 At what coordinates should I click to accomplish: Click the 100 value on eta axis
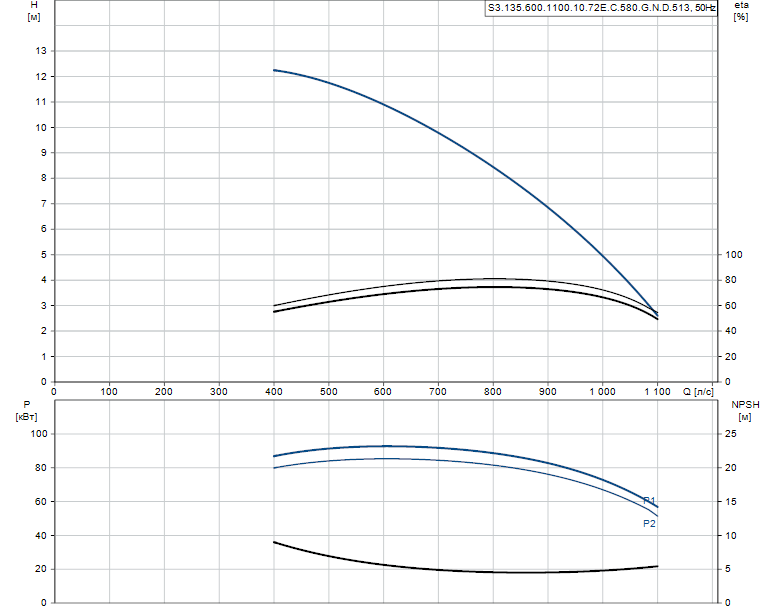pos(734,255)
